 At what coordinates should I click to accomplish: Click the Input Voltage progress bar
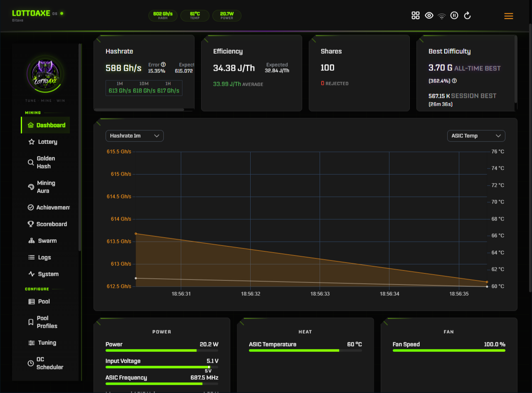tap(162, 367)
